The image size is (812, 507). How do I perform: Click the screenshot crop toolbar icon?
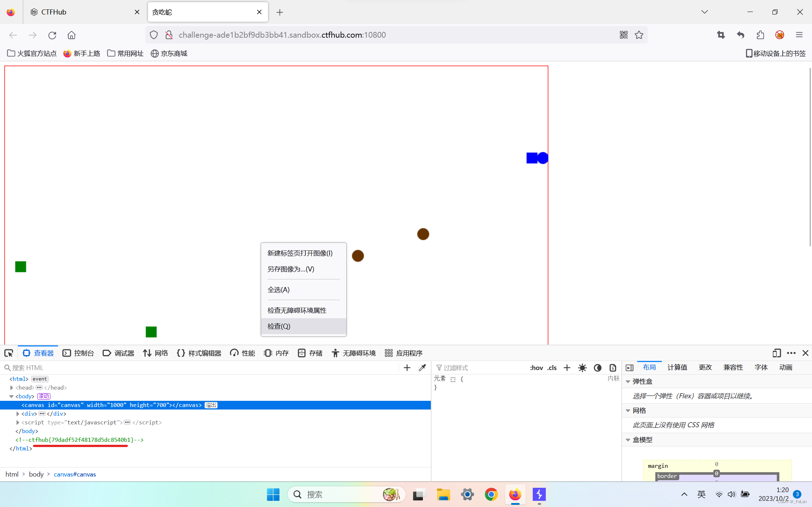click(721, 35)
